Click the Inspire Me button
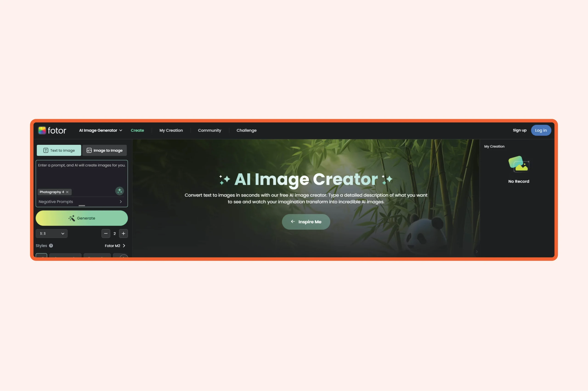The image size is (588, 391). pos(305,222)
